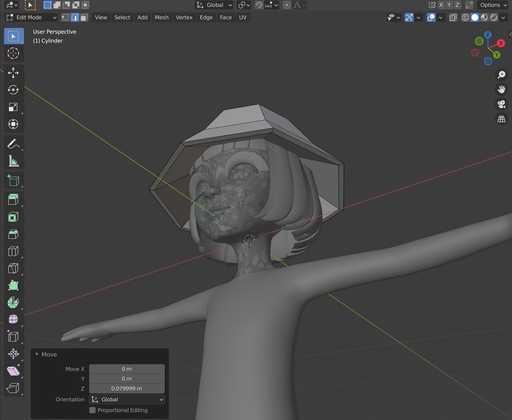The height and width of the screenshot is (420, 512).
Task: Select the Measure tool
Action: click(14, 161)
